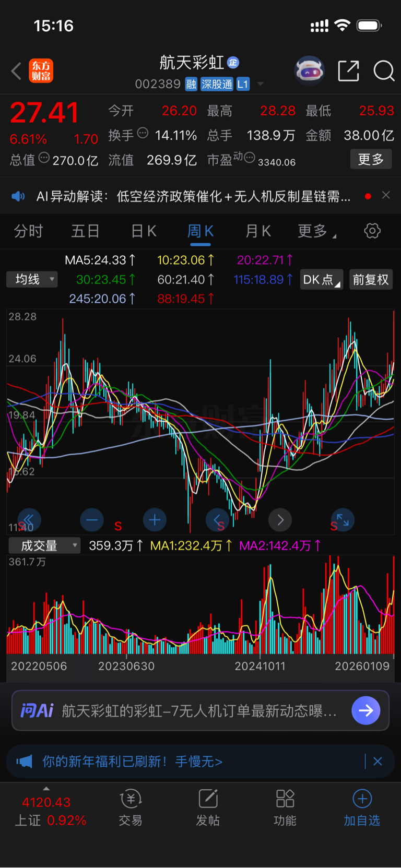Open the 发帖 post composer

point(208,808)
